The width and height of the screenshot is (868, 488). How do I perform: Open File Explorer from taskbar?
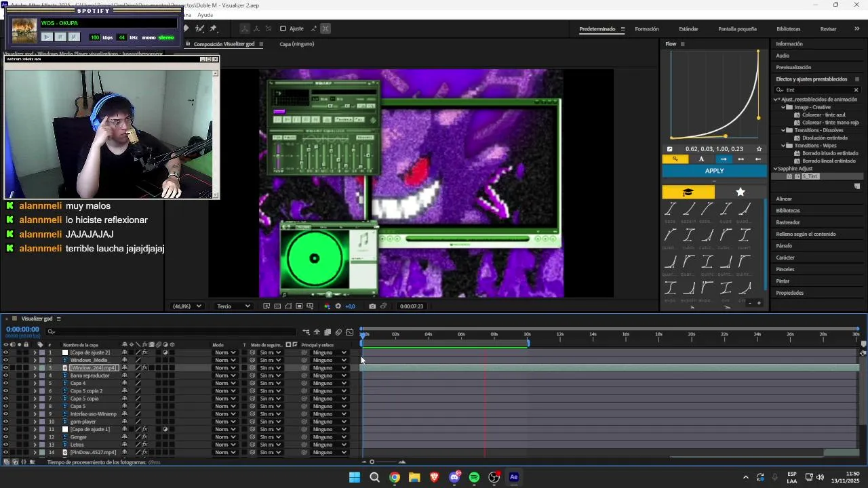(x=414, y=477)
